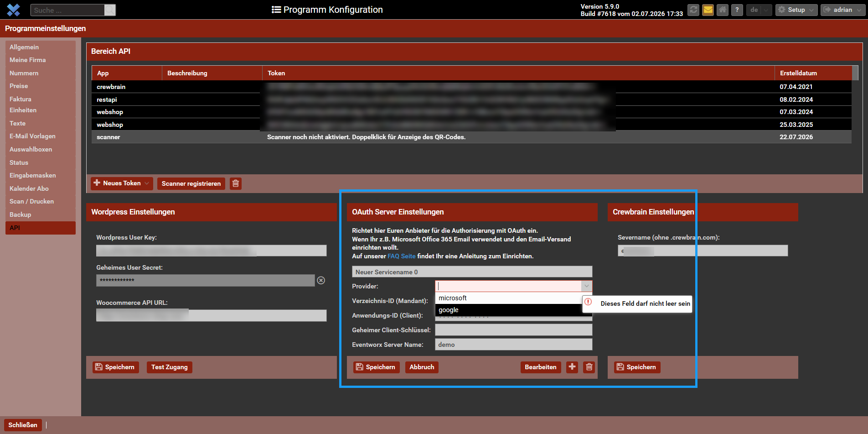Image resolution: width=868 pixels, height=434 pixels.
Task: Save OAuth settings with Speichern
Action: pyautogui.click(x=377, y=367)
